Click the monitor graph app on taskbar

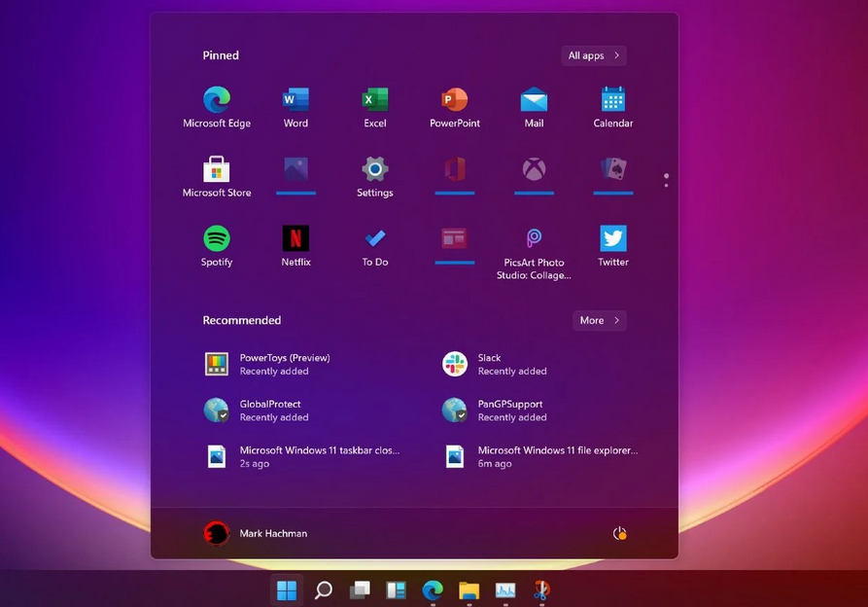click(x=505, y=590)
